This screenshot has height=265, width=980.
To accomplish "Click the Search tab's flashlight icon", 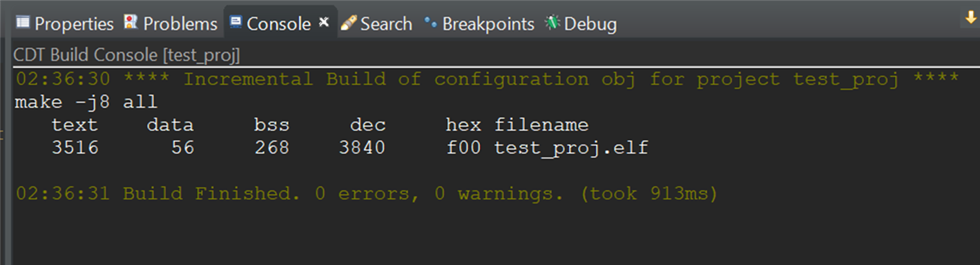I will pos(349,23).
